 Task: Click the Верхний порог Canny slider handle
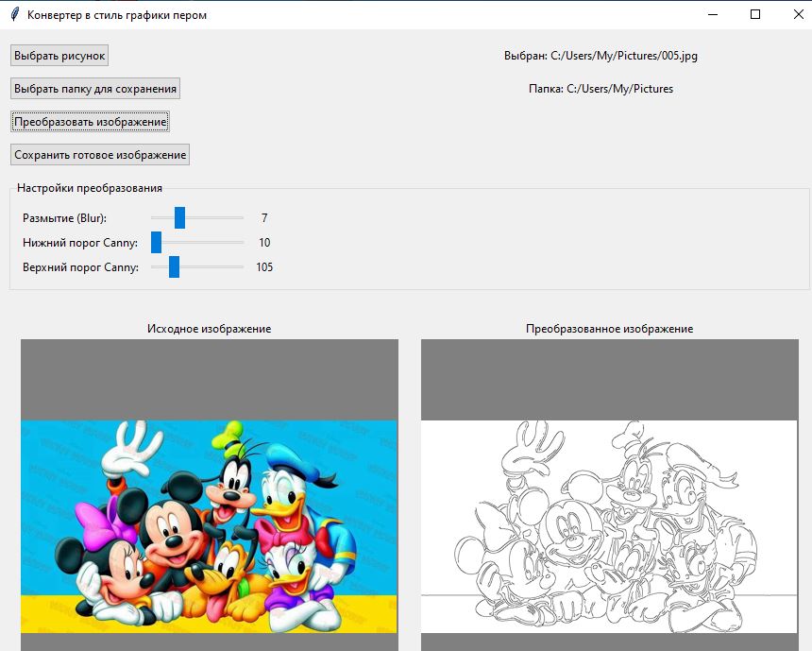[174, 267]
